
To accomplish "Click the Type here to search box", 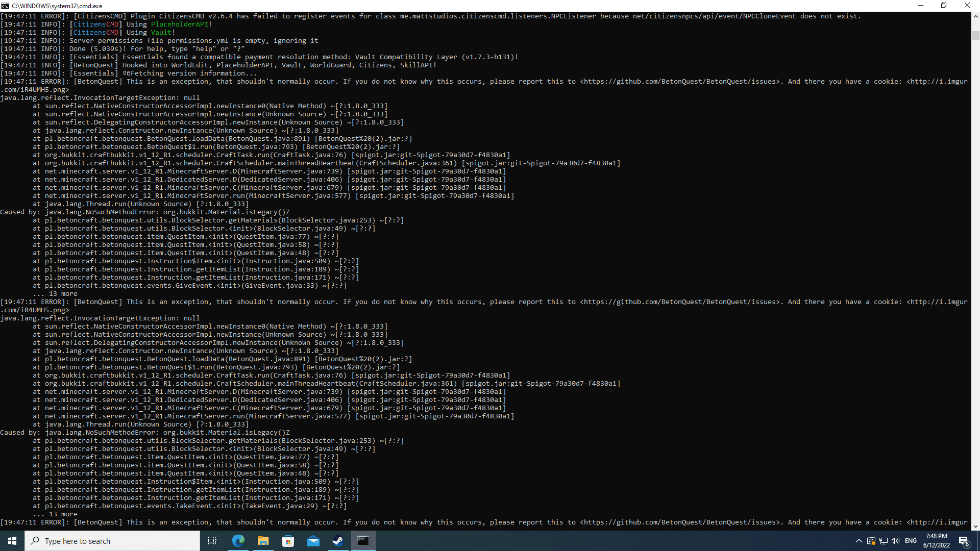I will point(112,541).
